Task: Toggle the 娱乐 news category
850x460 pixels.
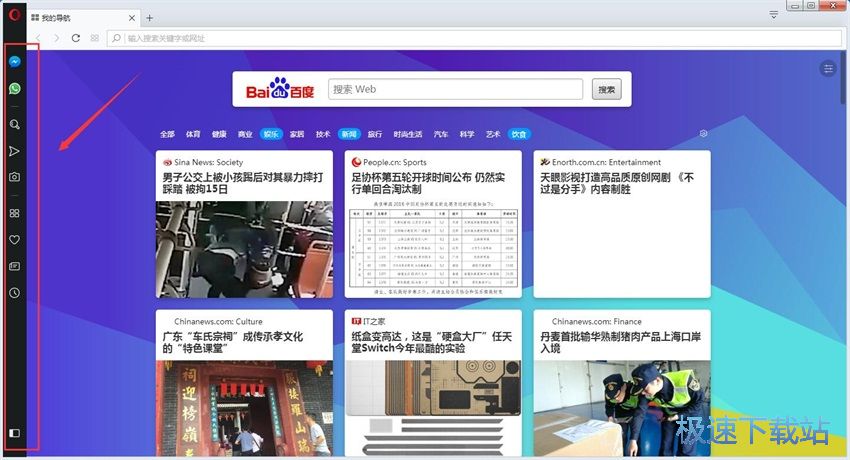Action: point(271,134)
